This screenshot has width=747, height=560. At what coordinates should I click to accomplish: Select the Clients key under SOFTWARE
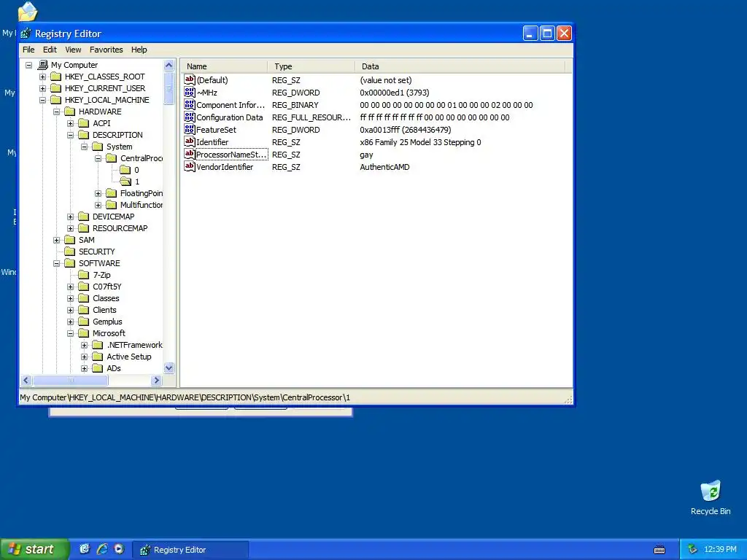click(104, 310)
